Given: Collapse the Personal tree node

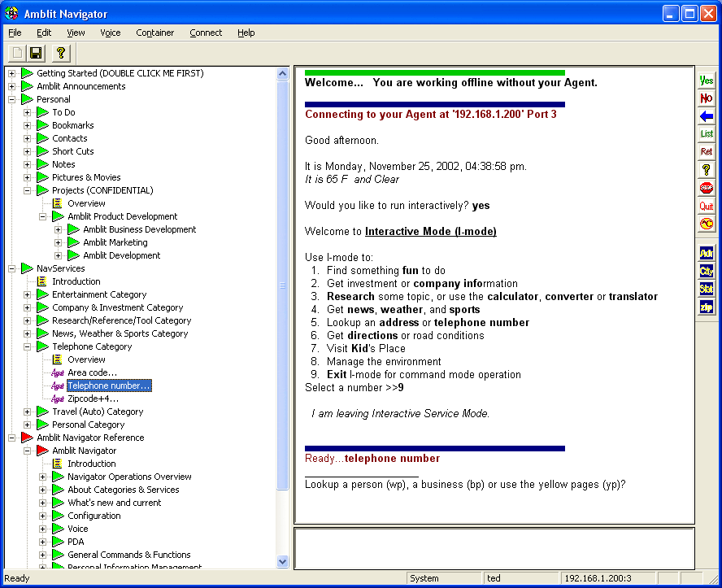Looking at the screenshot, I should point(12,99).
